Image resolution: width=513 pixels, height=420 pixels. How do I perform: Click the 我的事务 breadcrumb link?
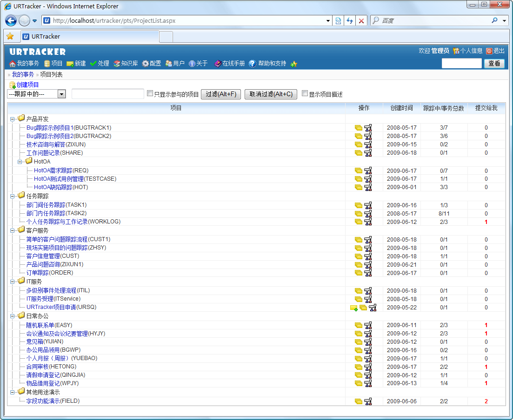coord(23,74)
